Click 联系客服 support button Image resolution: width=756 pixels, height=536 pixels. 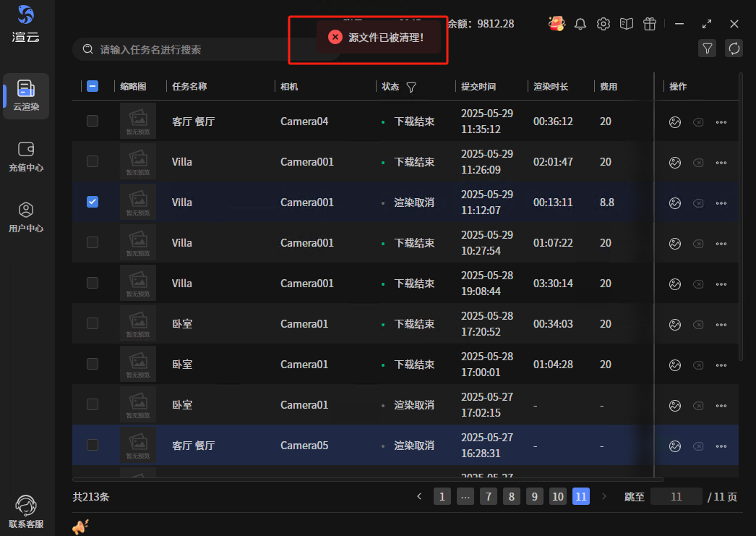[x=26, y=512]
